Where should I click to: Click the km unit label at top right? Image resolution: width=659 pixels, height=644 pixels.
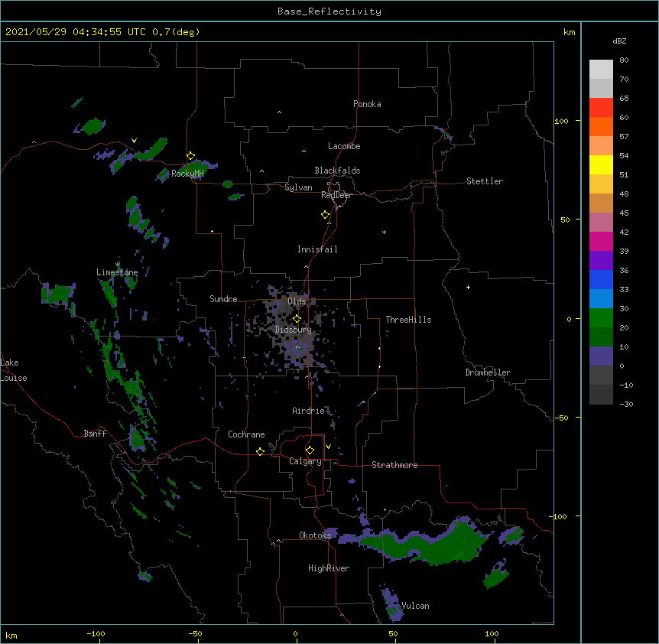tap(569, 32)
